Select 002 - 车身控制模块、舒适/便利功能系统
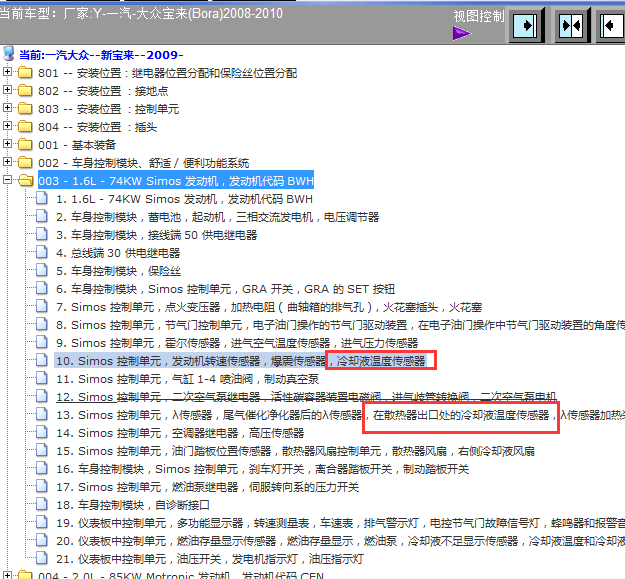Screen dimensions: 625x579 click(x=143, y=163)
